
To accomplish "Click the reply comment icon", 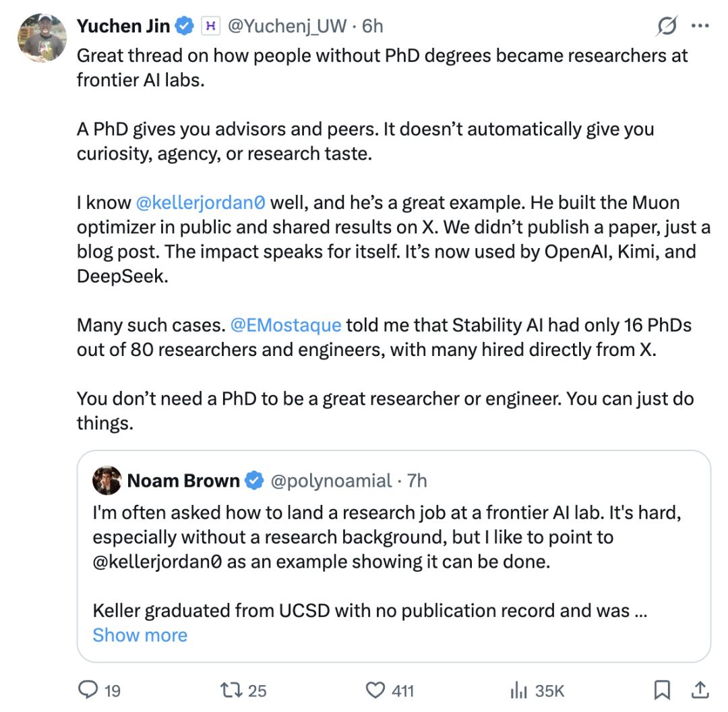I will [x=89, y=690].
